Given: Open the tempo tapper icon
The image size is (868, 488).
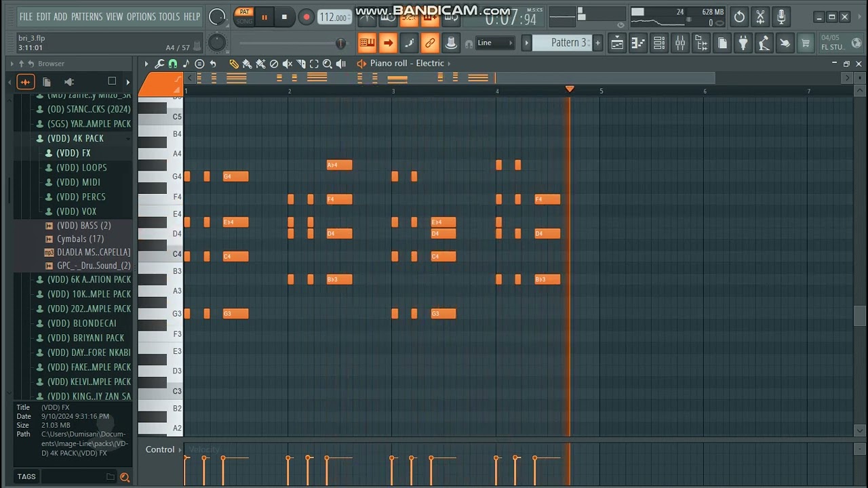Looking at the screenshot, I should pos(764,43).
